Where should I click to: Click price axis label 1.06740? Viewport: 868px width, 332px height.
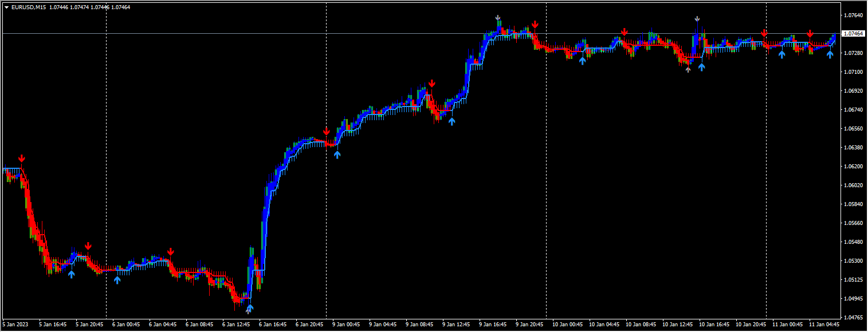(854, 110)
